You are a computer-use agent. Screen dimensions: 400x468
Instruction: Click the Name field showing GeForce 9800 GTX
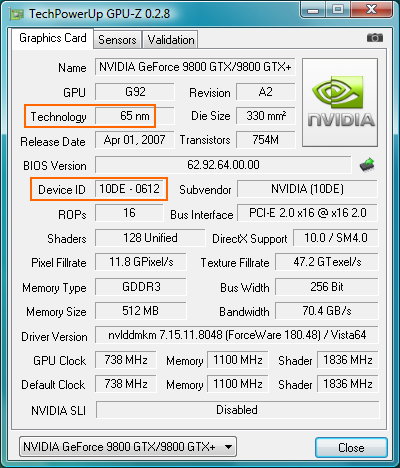(x=195, y=67)
